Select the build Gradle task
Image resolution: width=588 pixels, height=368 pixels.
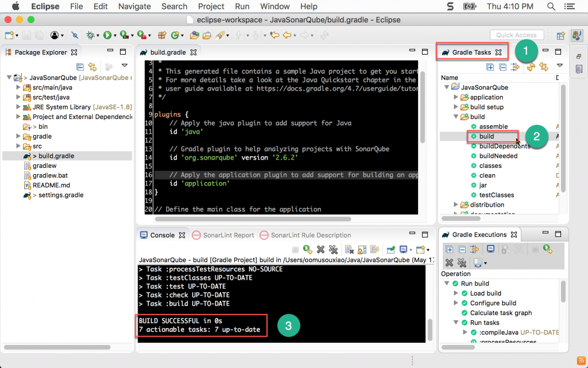coord(486,137)
